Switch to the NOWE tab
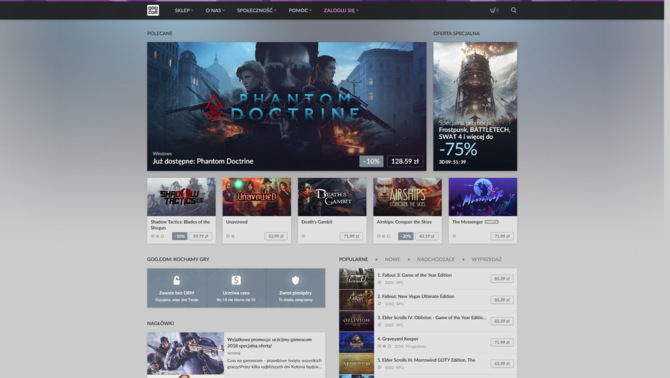 (392, 259)
